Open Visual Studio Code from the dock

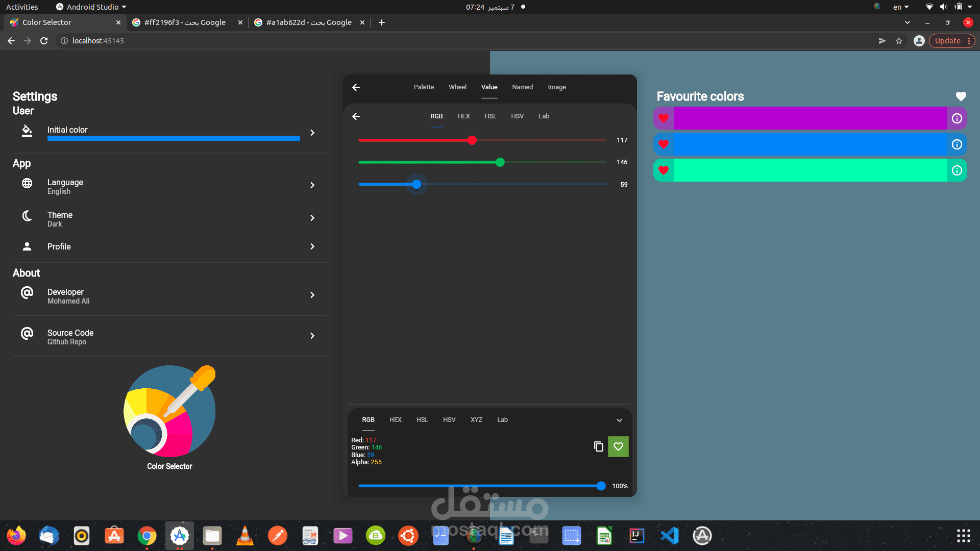point(669,536)
